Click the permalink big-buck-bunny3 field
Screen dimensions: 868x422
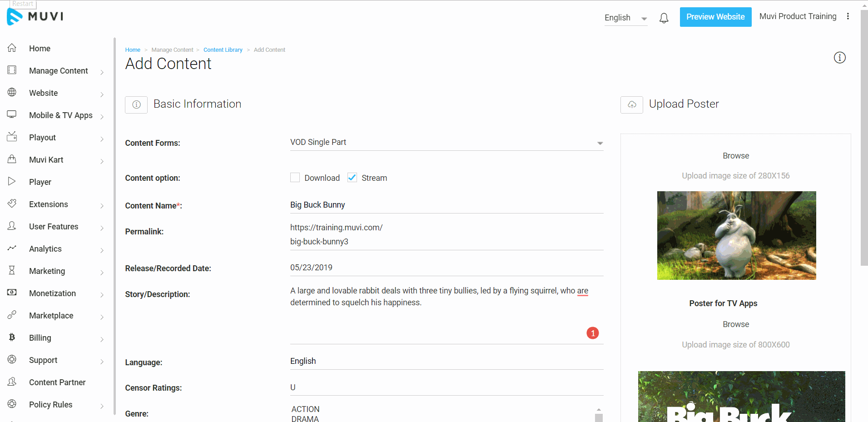coord(446,242)
